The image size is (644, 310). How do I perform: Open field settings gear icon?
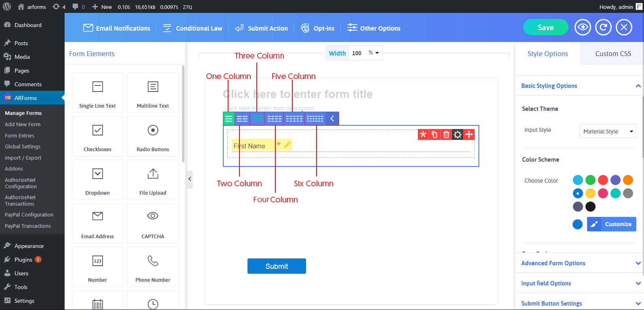point(457,135)
